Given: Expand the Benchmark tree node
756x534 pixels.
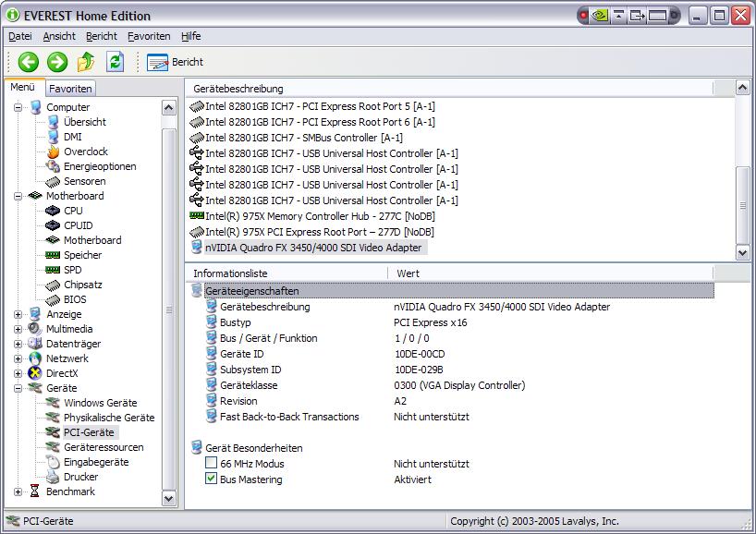Looking at the screenshot, I should point(18,492).
